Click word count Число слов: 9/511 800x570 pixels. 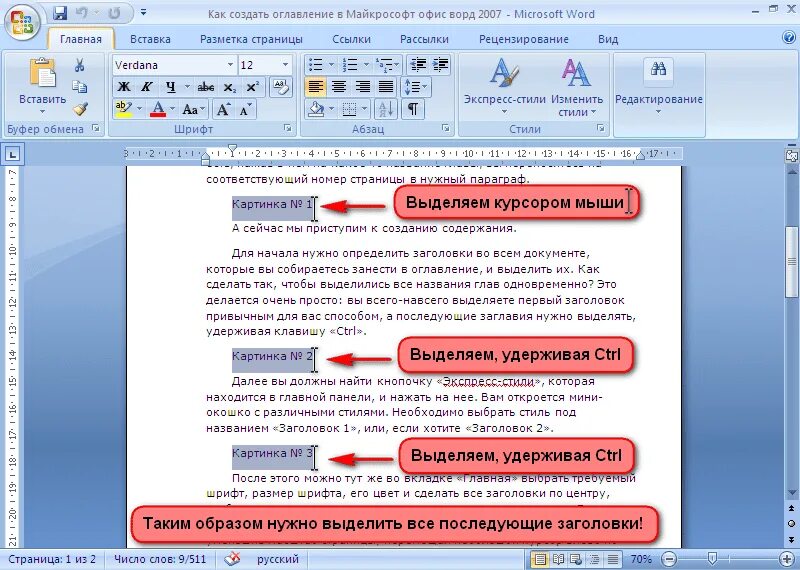pos(160,559)
